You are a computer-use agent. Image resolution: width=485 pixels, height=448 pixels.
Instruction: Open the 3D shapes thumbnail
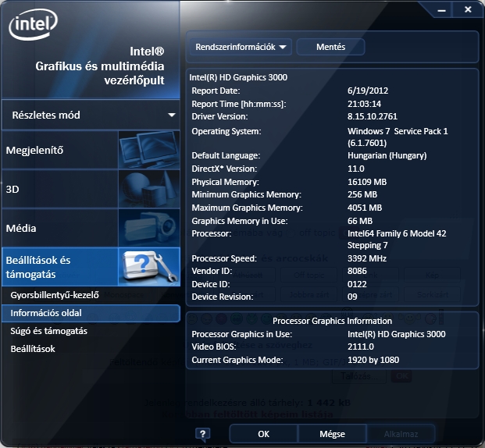(149, 189)
